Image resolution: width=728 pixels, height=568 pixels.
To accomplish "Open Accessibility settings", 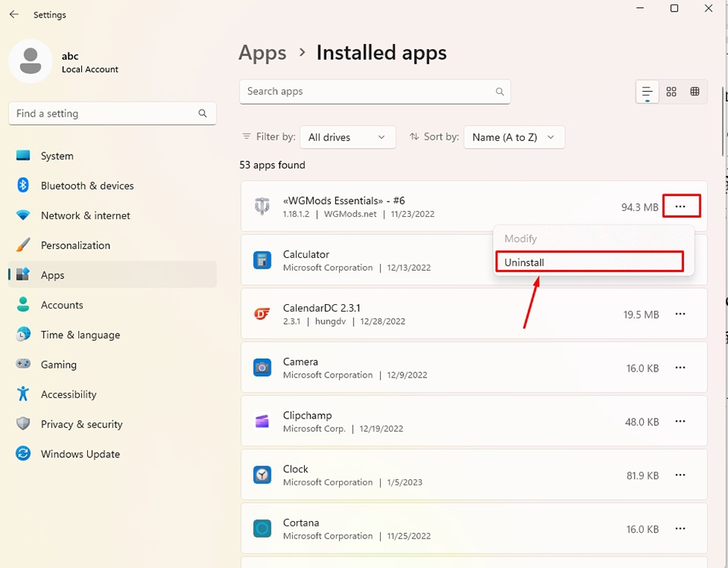I will (x=112, y=394).
